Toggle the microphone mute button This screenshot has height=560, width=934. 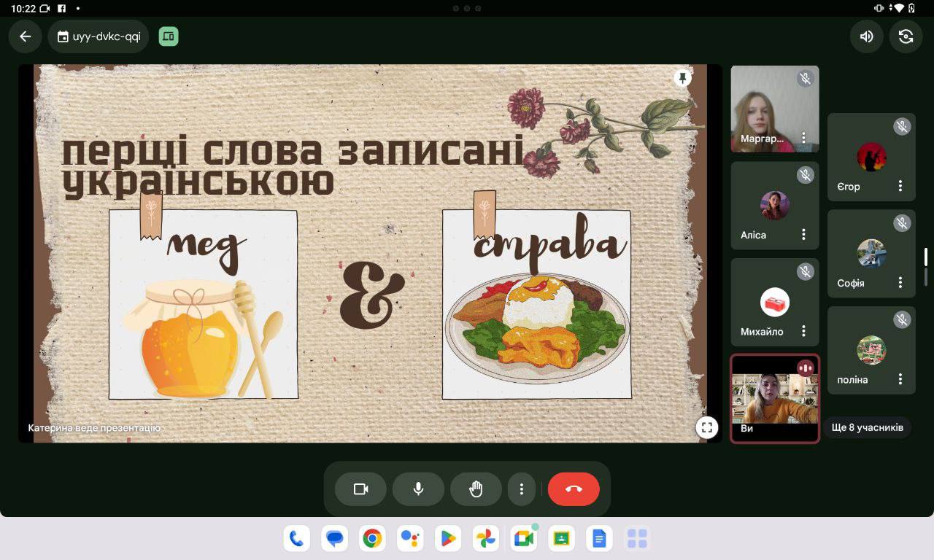tap(418, 489)
